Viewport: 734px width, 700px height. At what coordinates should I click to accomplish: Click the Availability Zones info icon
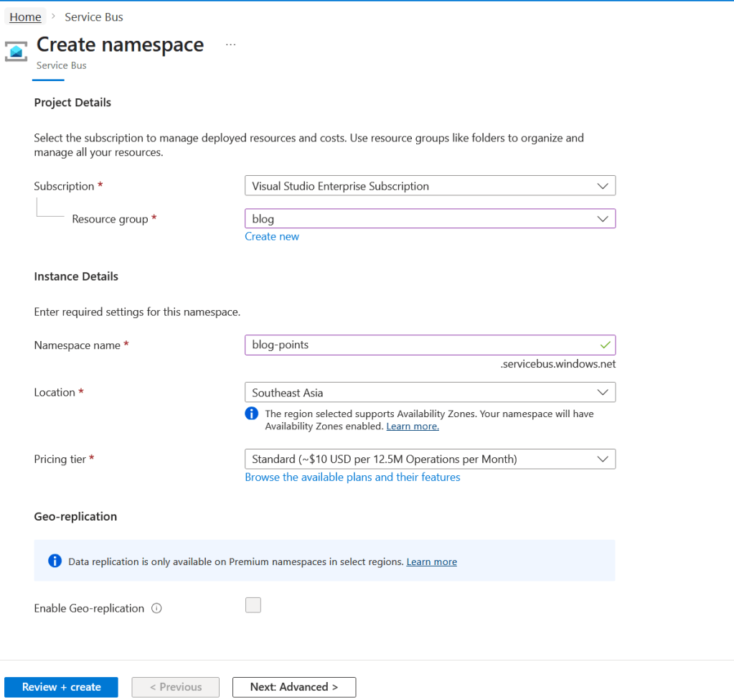(251, 414)
